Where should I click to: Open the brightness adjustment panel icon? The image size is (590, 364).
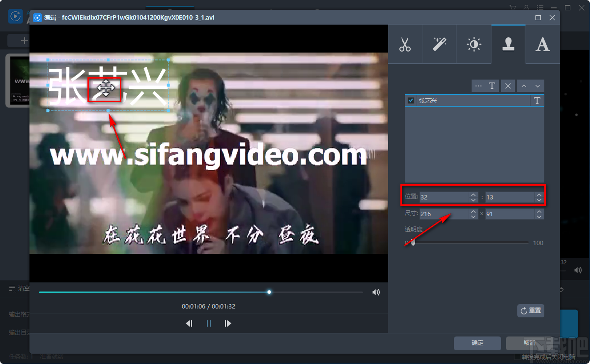pyautogui.click(x=474, y=44)
